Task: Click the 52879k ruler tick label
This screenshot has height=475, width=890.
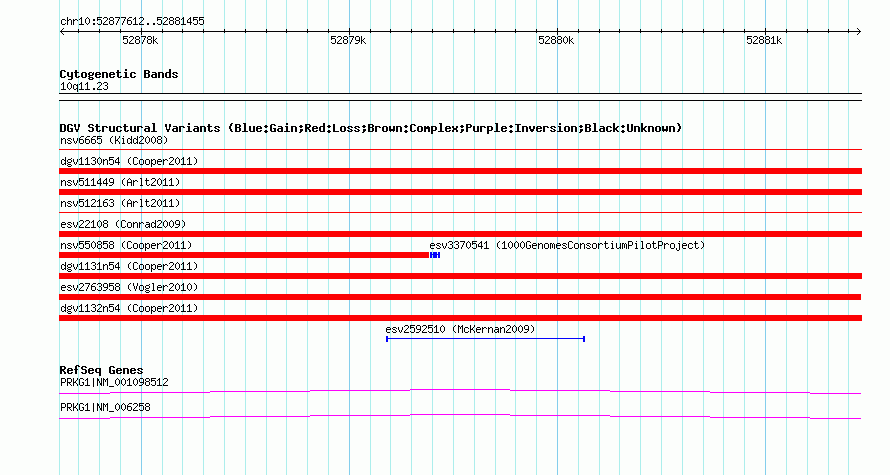Action: pyautogui.click(x=348, y=40)
